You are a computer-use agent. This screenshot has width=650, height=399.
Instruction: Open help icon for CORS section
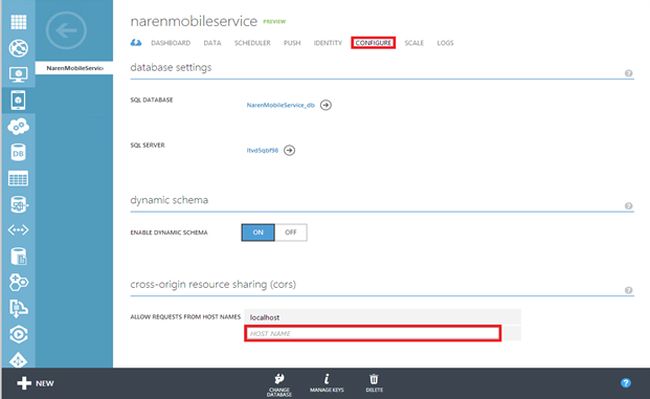(628, 290)
